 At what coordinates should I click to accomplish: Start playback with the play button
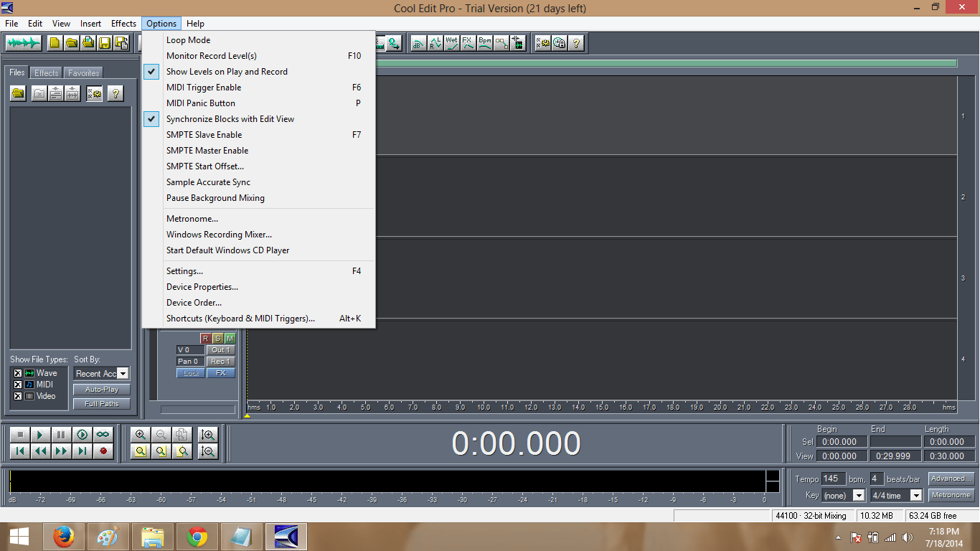(41, 435)
